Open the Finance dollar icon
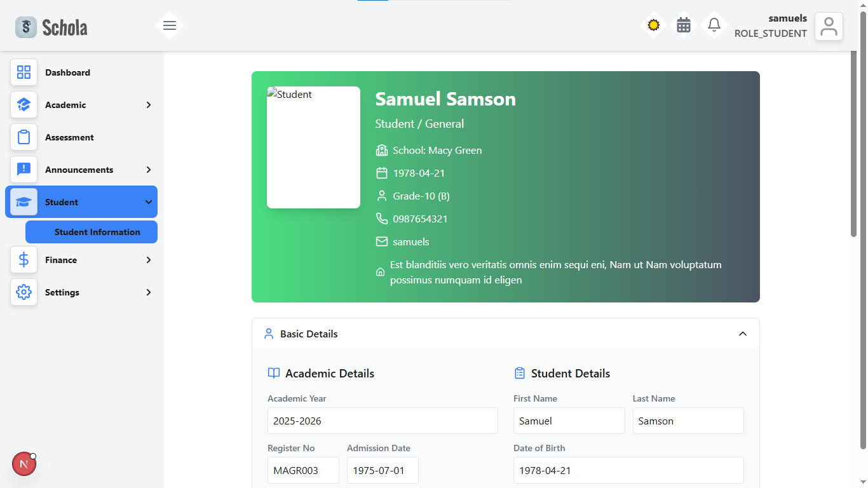This screenshot has height=488, width=868. [x=24, y=260]
